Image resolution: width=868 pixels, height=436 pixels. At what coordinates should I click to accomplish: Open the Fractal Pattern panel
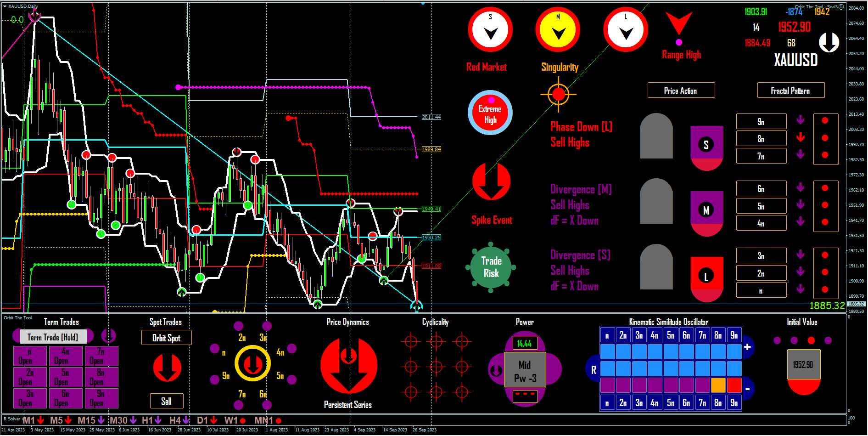point(791,91)
